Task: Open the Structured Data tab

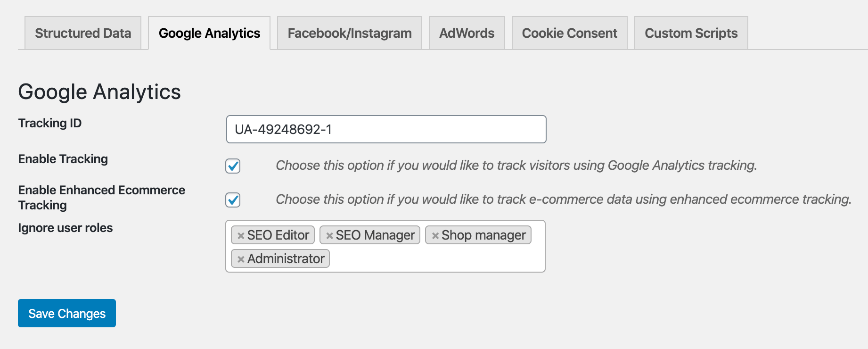Action: coord(83,33)
